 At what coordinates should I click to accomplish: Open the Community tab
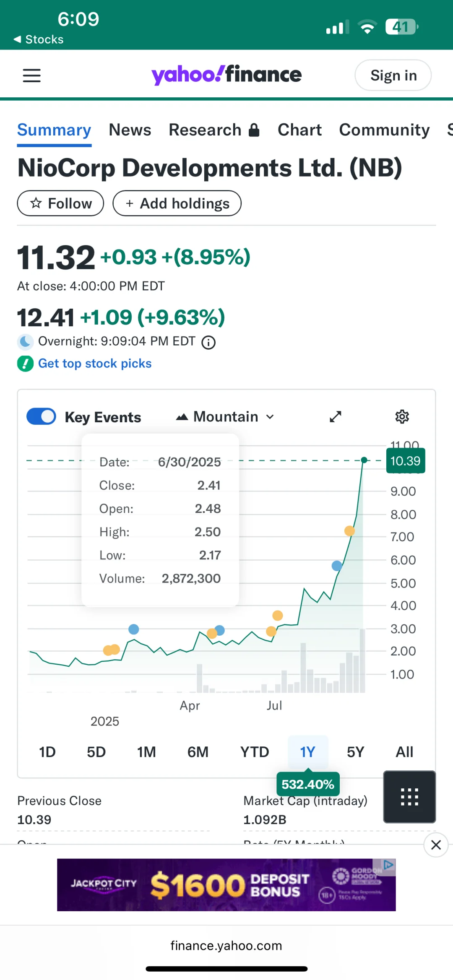coord(384,130)
